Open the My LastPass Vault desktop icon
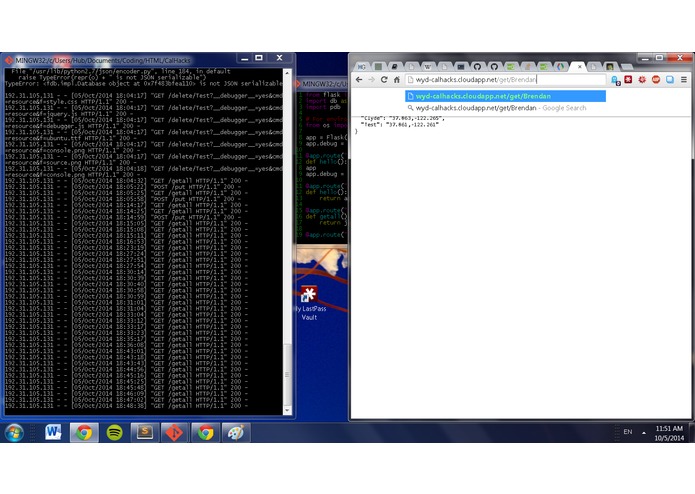The width and height of the screenshot is (695, 494). coord(309,303)
